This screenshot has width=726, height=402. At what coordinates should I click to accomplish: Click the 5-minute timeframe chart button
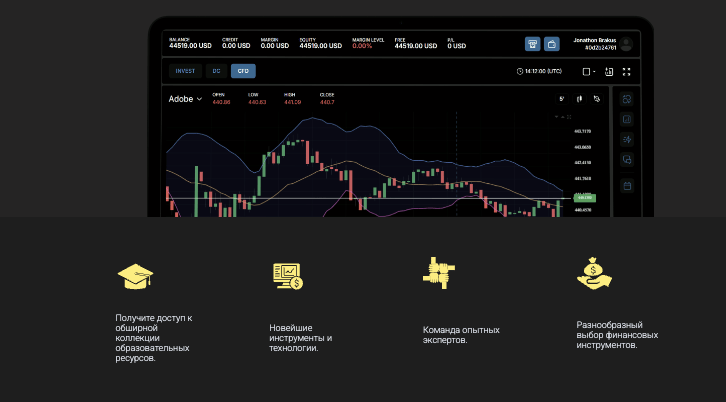pos(562,98)
